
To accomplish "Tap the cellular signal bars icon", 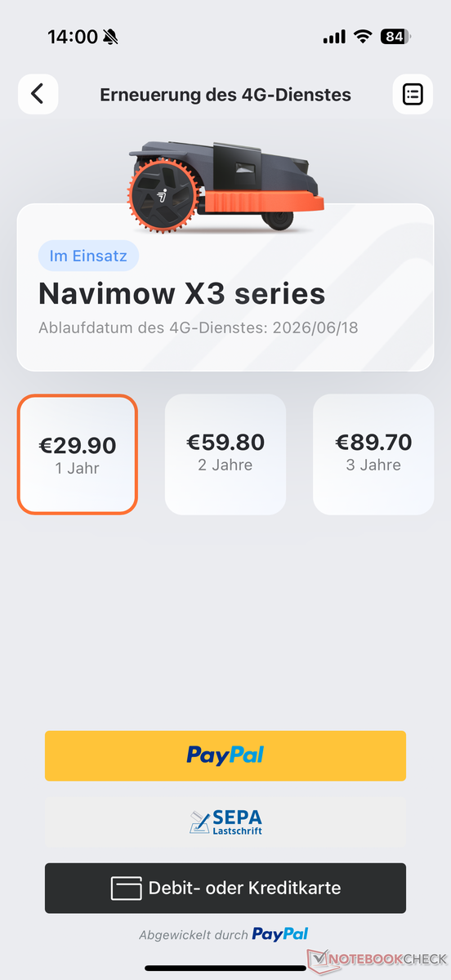I will (x=334, y=37).
